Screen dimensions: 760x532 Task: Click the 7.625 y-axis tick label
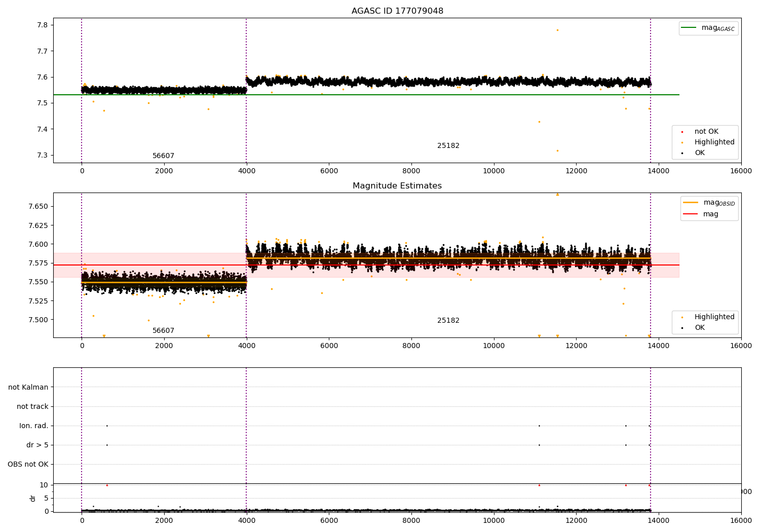click(x=38, y=225)
